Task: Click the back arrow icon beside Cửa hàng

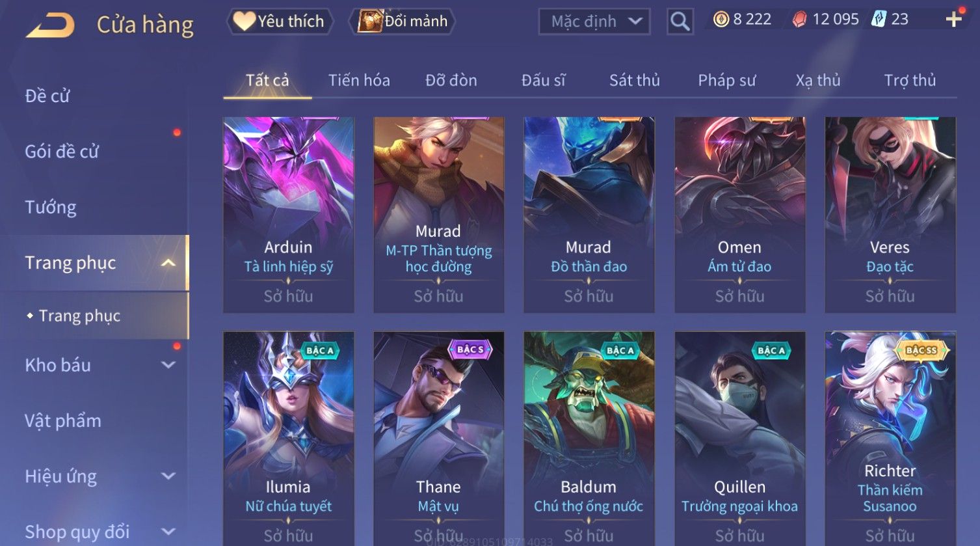Action: [x=50, y=25]
